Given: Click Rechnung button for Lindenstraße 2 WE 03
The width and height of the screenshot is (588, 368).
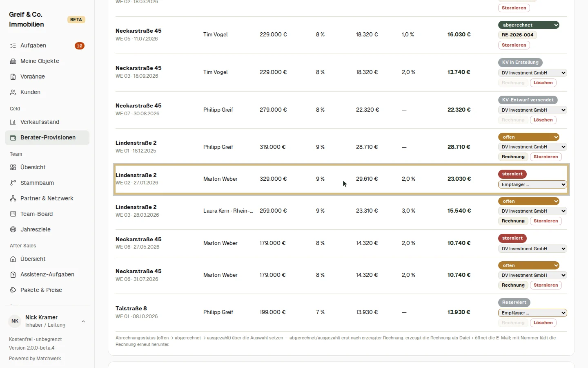Looking at the screenshot, I should click(513, 221).
